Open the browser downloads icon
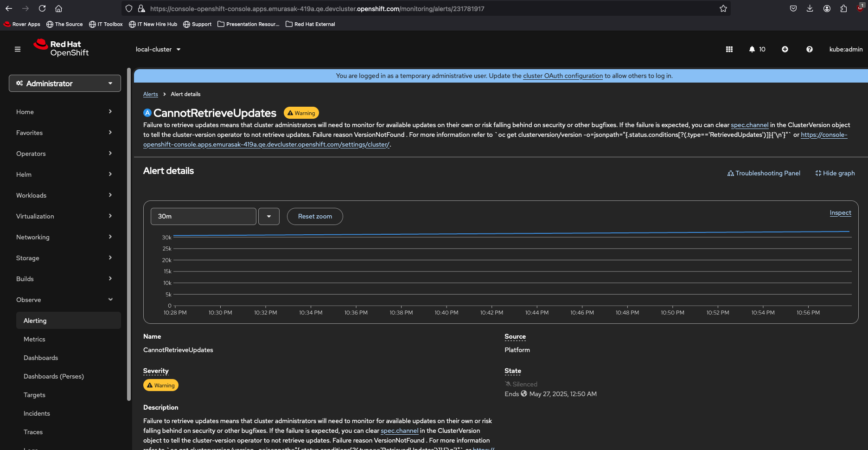This screenshot has height=450, width=868. 810,9
